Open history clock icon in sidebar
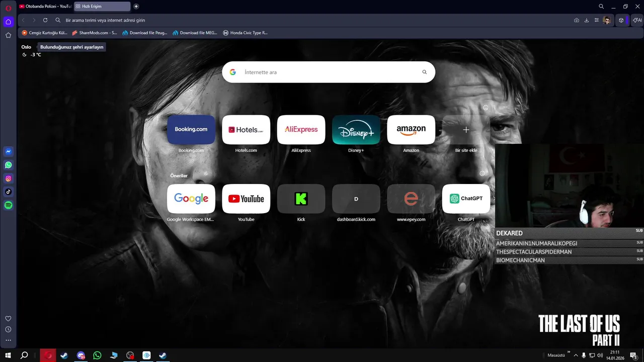The height and width of the screenshot is (362, 644). [8, 329]
